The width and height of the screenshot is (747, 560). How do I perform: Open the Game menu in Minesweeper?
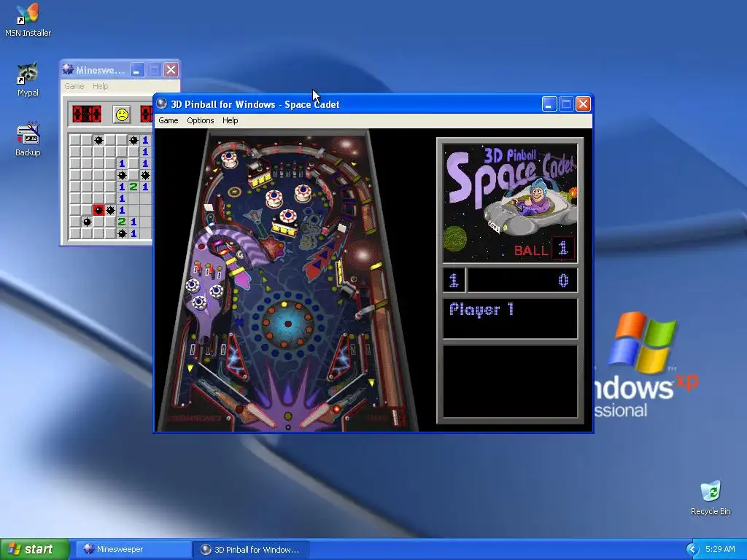pyautogui.click(x=74, y=86)
